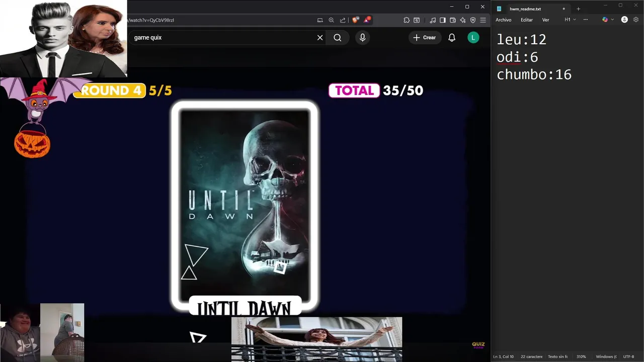Maximize the browser window

pyautogui.click(x=467, y=7)
